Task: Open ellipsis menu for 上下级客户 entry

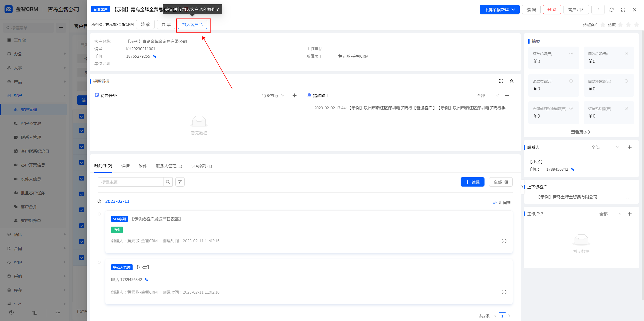Action: (x=628, y=198)
